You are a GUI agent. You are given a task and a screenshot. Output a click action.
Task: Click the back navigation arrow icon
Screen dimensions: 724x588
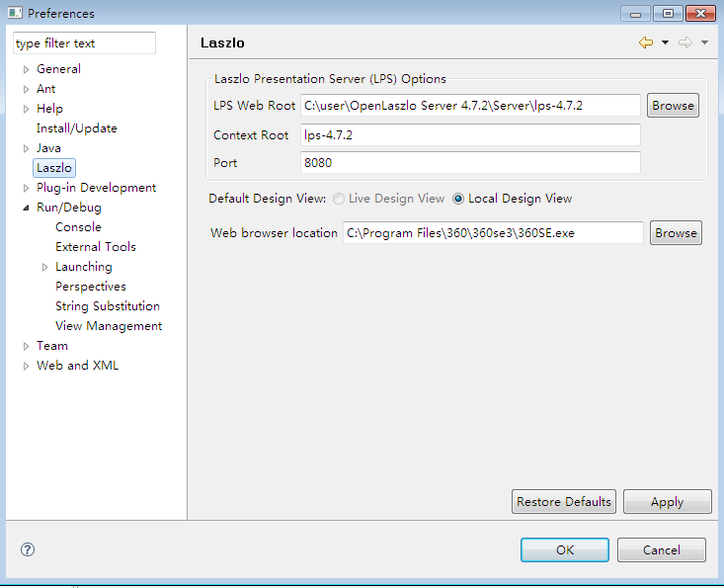(x=646, y=42)
